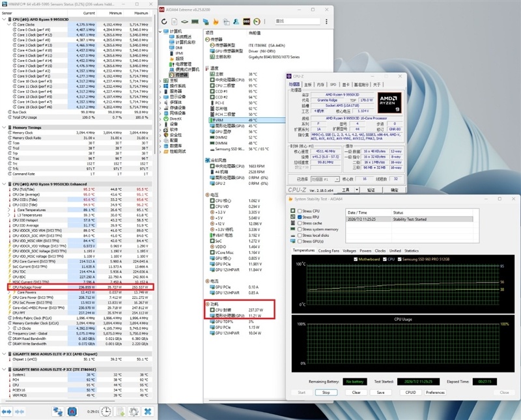Open the processor selection dropdown in CPU-Z
The image size is (521, 420).
(x=325, y=179)
